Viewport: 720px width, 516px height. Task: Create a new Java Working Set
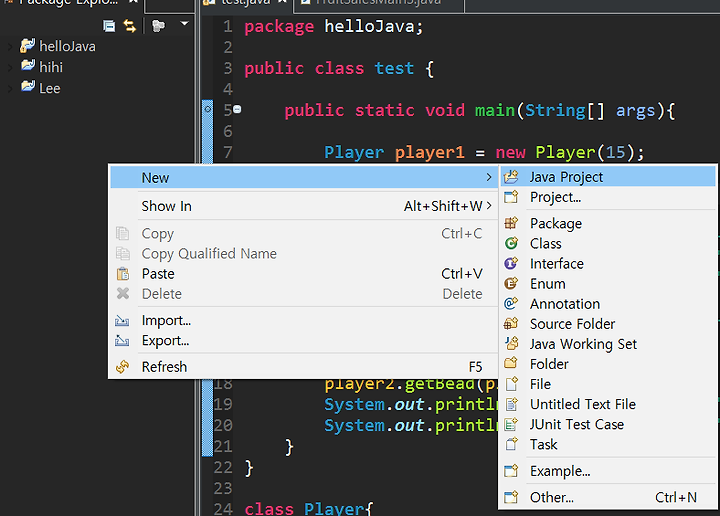click(608, 344)
